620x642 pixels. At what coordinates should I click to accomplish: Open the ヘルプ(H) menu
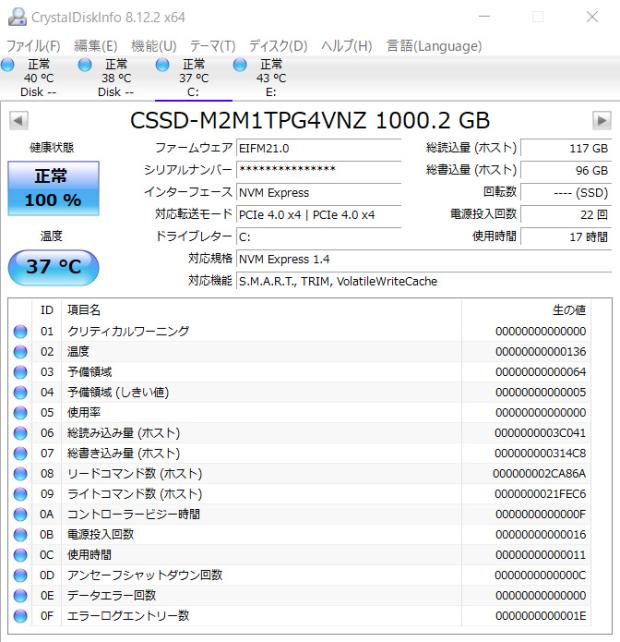click(346, 45)
